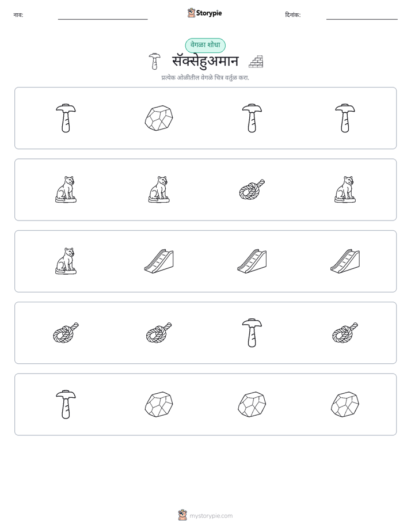Click the Storypie logo at the top
Image resolution: width=411 pixels, height=532 pixels.
coord(205,13)
